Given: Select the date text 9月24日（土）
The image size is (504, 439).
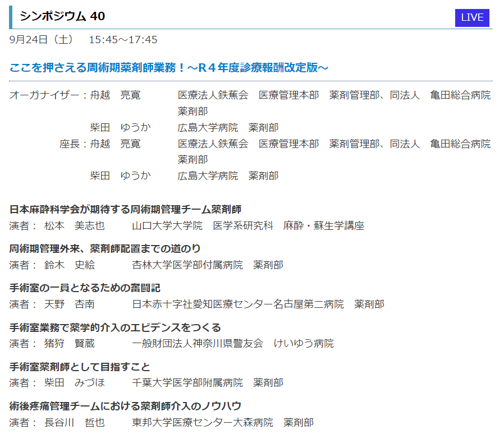Looking at the screenshot, I should [41, 39].
